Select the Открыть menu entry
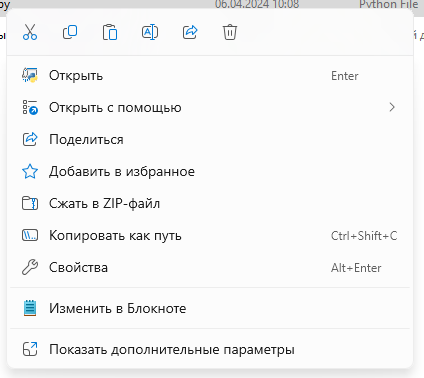This screenshot has height=378, width=424. point(210,76)
